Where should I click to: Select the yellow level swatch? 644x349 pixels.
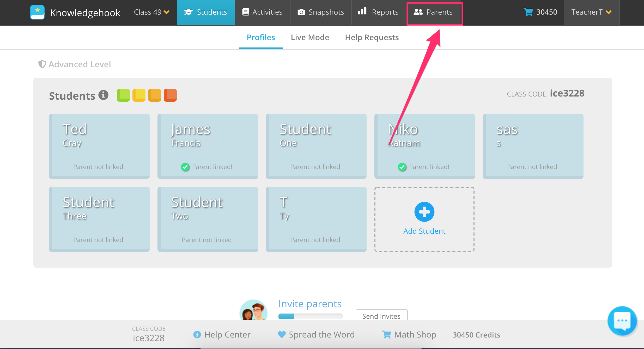click(139, 95)
